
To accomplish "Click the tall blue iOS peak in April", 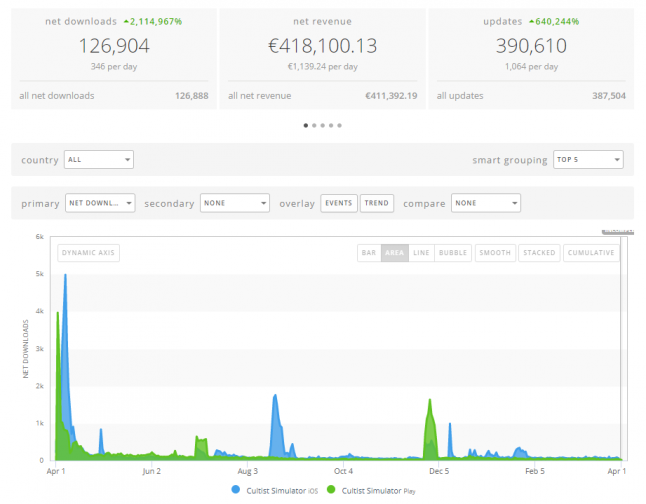I will pyautogui.click(x=66, y=300).
